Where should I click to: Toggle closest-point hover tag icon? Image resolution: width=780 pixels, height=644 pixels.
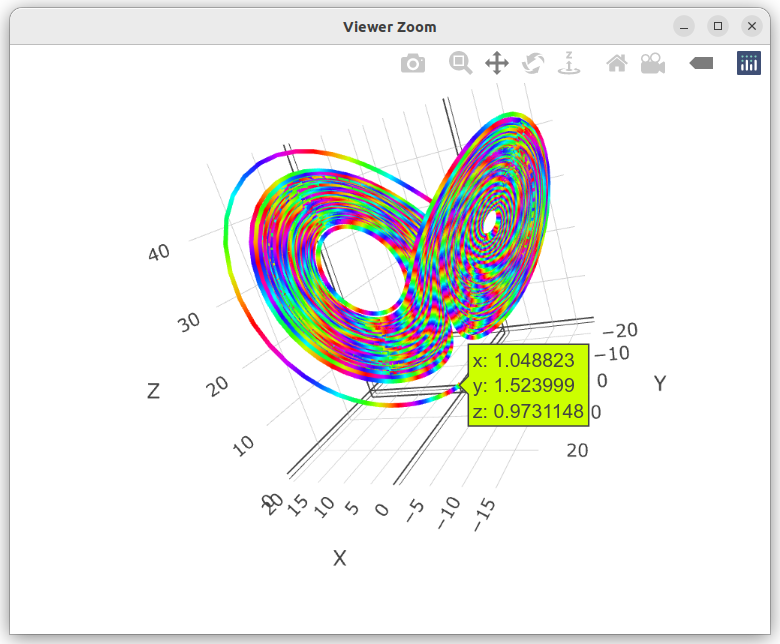click(x=701, y=64)
